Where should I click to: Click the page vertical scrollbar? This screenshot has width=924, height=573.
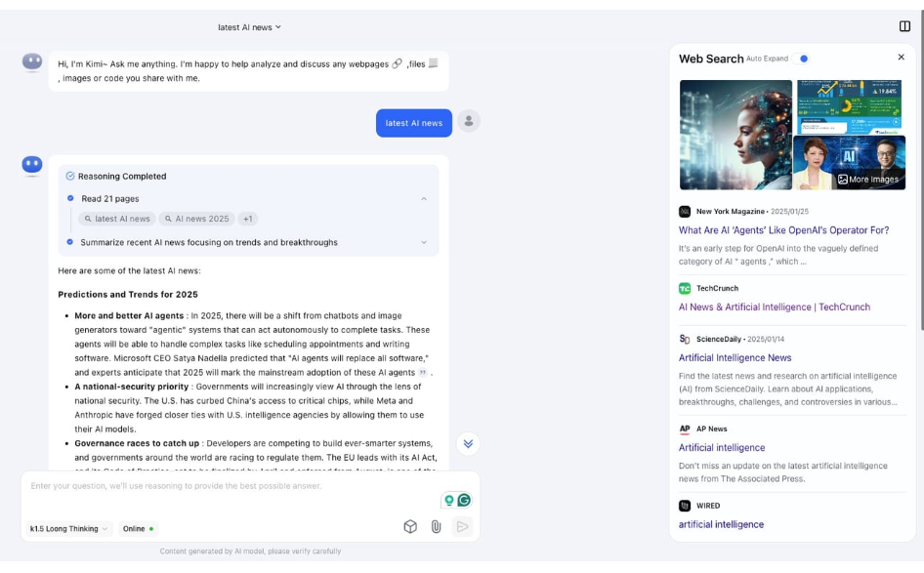click(920, 171)
